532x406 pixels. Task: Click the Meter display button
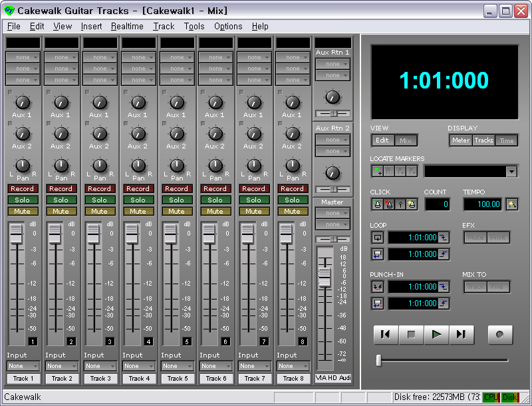[461, 140]
